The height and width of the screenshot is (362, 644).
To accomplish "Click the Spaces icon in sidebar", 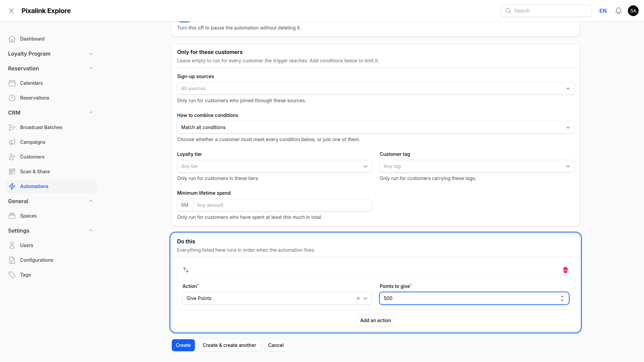I will 12,216.
